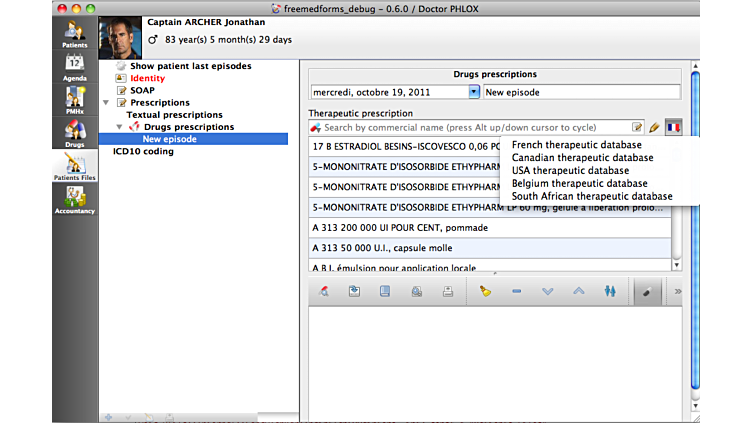The width and height of the screenshot is (752, 423).
Task: Click the pencil icon beside drug search
Action: 655,127
